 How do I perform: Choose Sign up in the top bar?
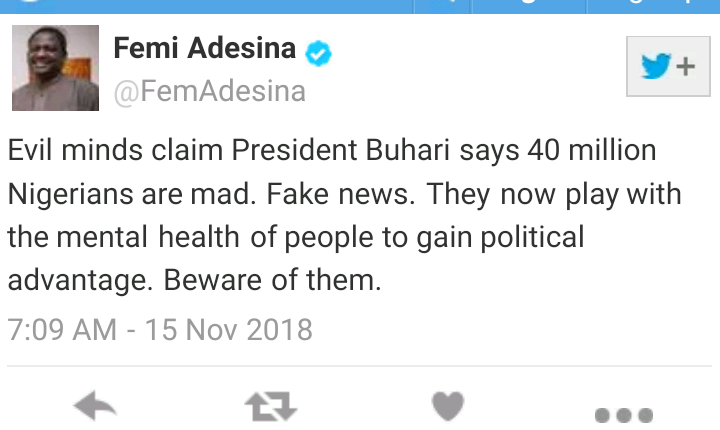pyautogui.click(x=650, y=5)
